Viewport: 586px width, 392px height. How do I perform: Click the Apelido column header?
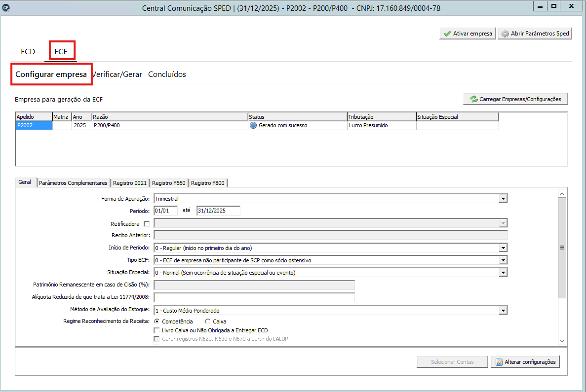34,117
